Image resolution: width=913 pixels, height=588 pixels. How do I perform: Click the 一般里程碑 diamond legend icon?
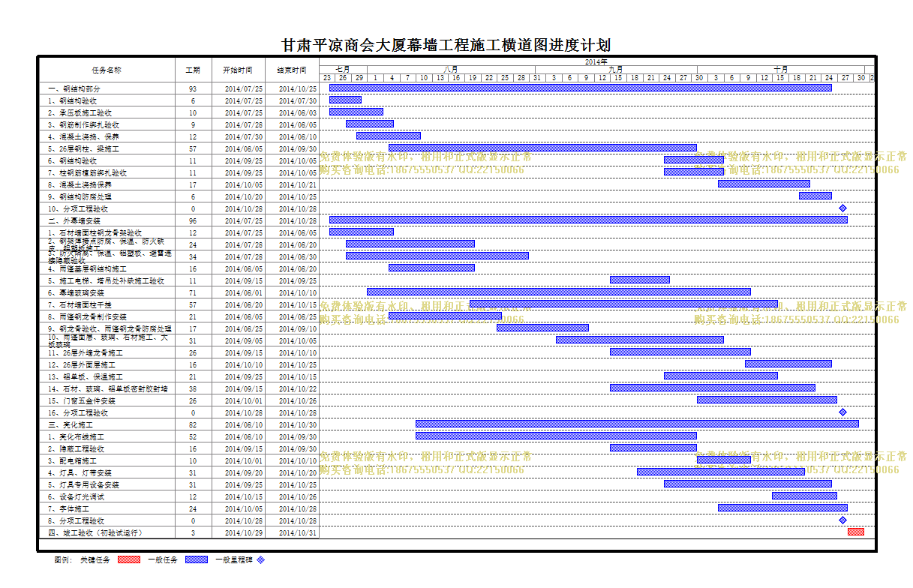(261, 559)
